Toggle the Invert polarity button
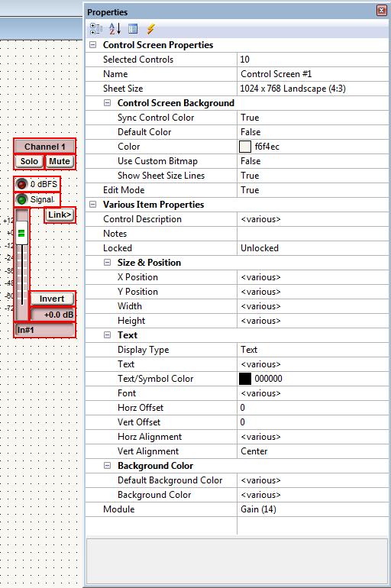The image size is (391, 588). [52, 299]
